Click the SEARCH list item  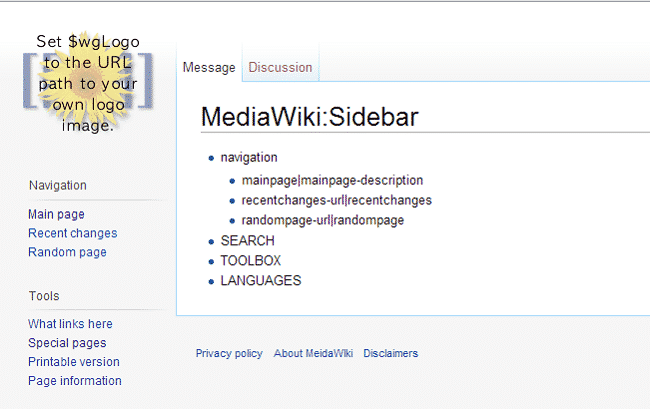click(247, 241)
